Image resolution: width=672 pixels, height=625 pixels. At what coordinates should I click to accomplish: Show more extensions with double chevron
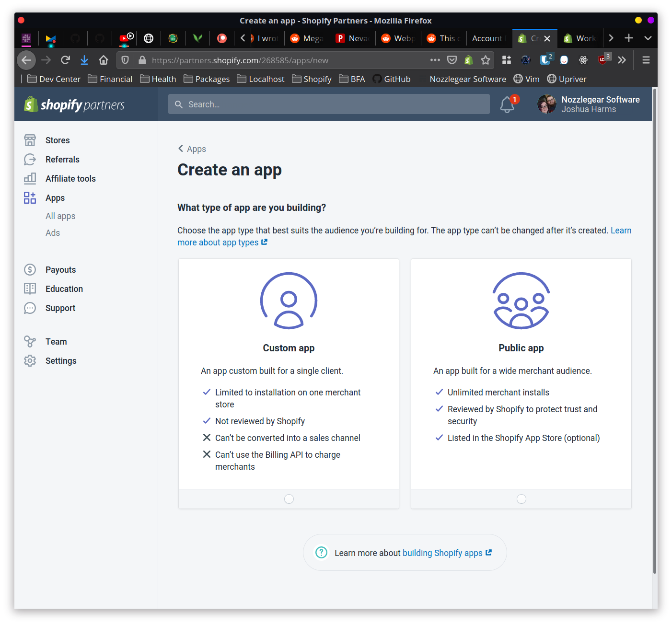pos(622,60)
